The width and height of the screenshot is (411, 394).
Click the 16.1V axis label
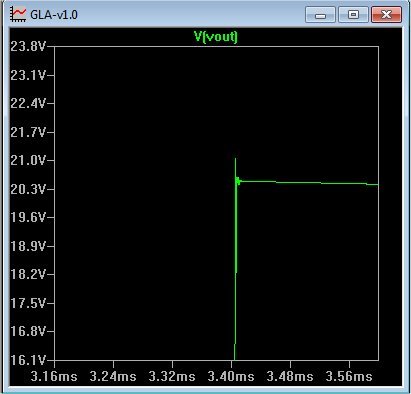28,360
